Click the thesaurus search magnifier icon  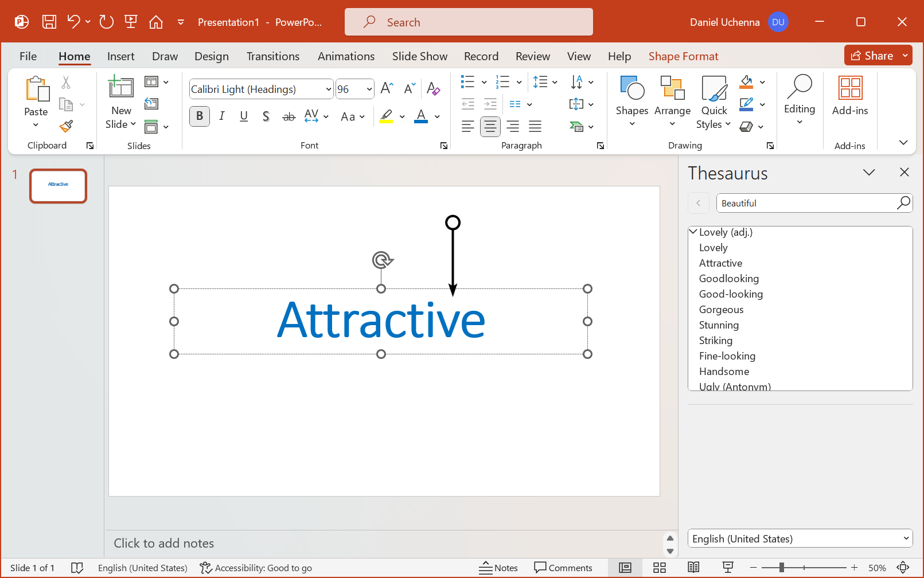903,203
